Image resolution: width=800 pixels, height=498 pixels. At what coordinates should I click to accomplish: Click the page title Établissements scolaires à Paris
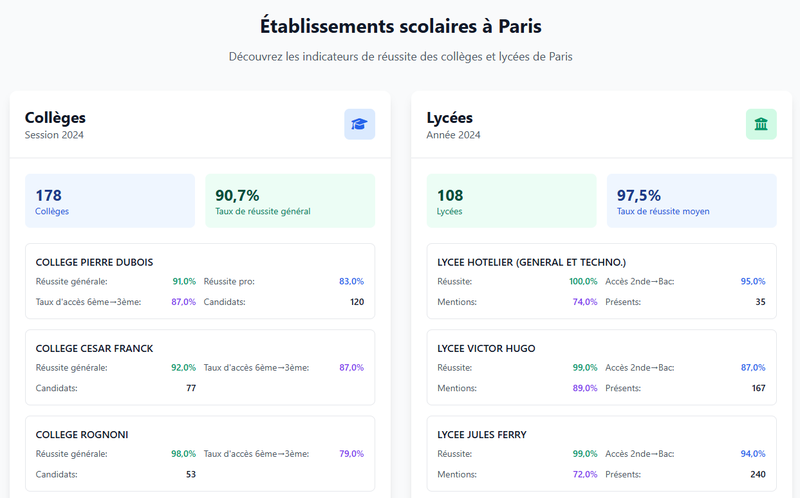point(400,24)
